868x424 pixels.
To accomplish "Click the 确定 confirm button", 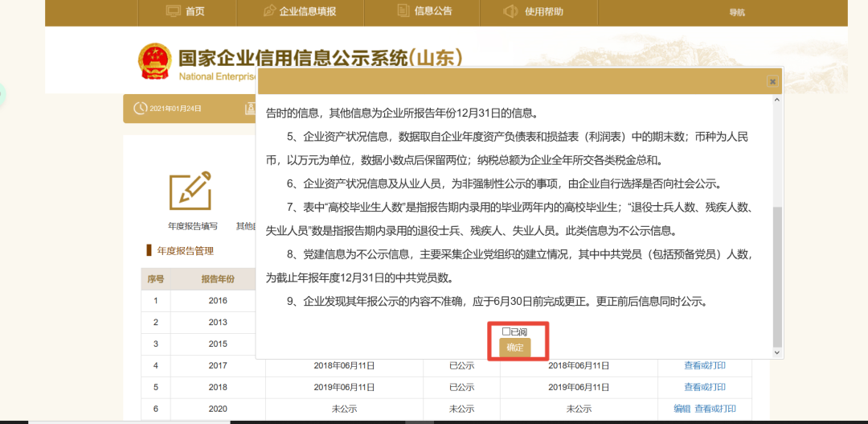I will point(514,348).
